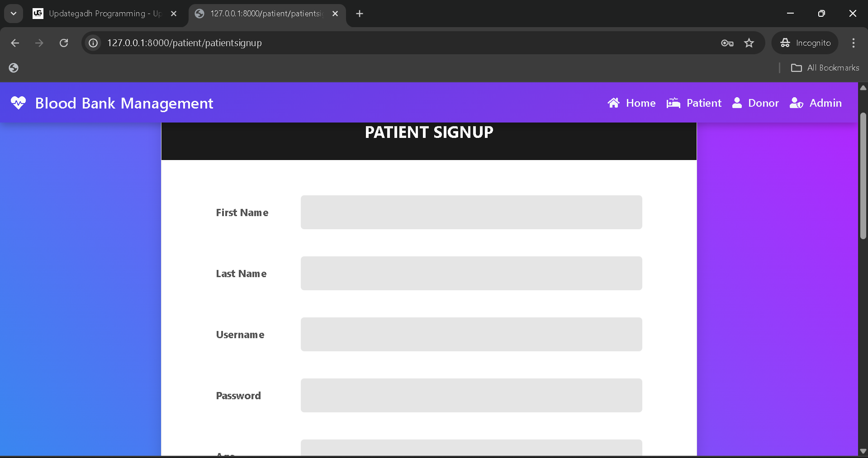The width and height of the screenshot is (868, 458).
Task: Open the saved passwords key icon
Action: [x=727, y=43]
